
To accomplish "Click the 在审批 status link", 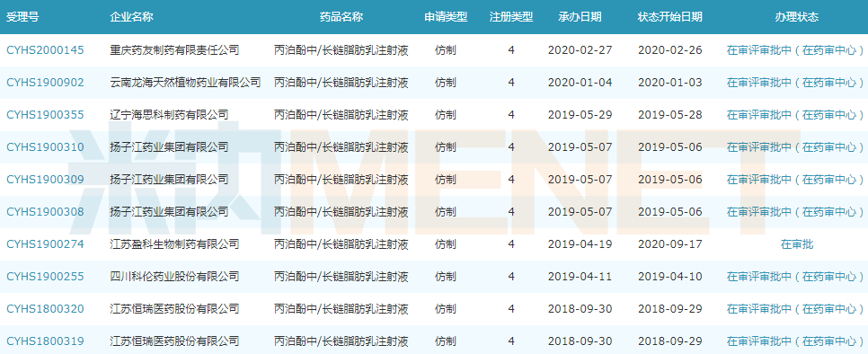I will (x=797, y=243).
